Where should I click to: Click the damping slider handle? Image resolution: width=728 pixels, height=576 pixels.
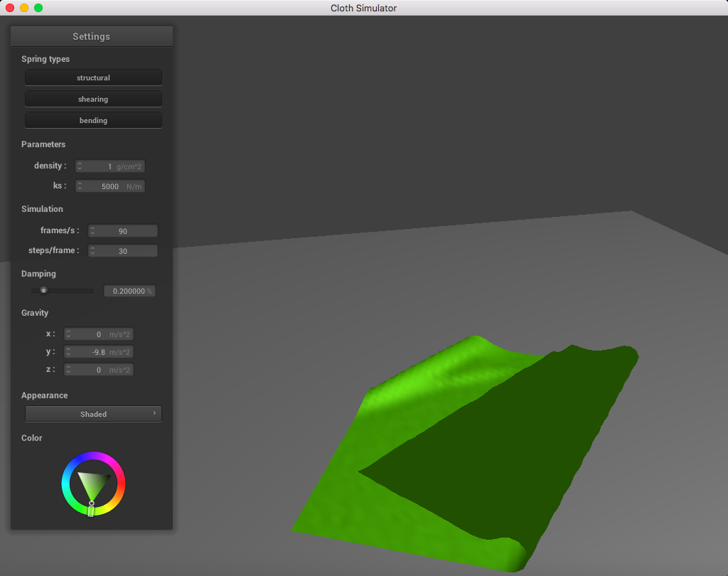43,290
